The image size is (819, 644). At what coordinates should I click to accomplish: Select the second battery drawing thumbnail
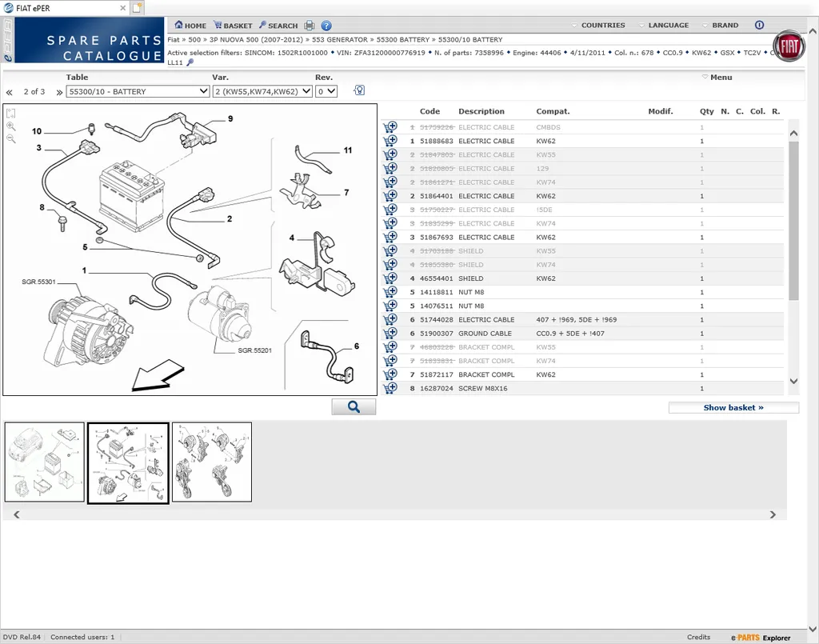point(128,462)
